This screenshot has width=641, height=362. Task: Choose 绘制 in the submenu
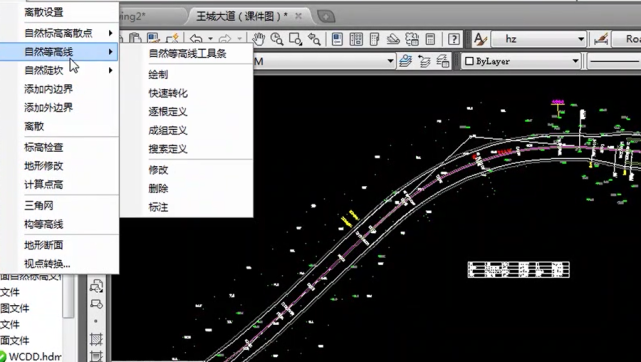pos(158,74)
